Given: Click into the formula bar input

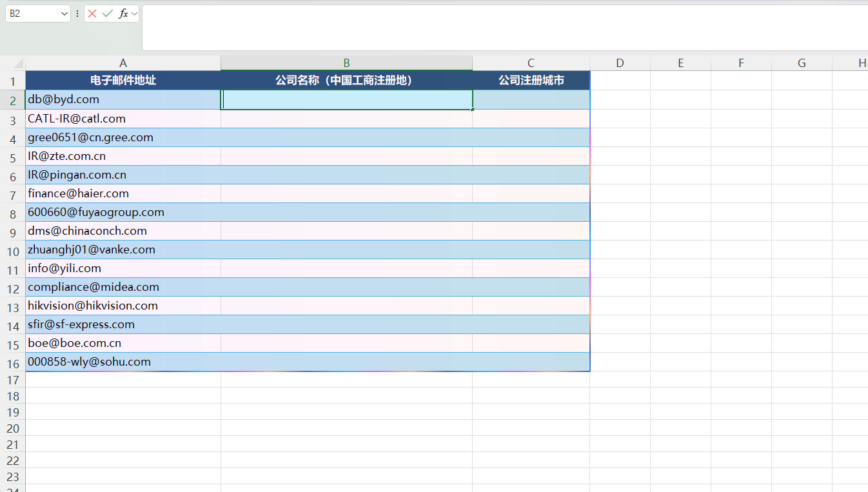Looking at the screenshot, I should [504, 28].
